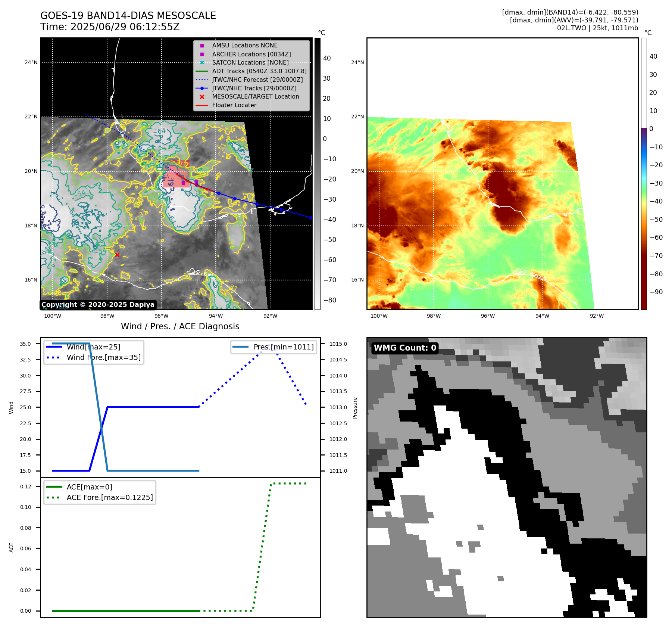The height and width of the screenshot is (631, 672).
Task: Click 'JTWC/NHC Forecast [29/0000Z]' legend entry
Action: click(x=257, y=80)
